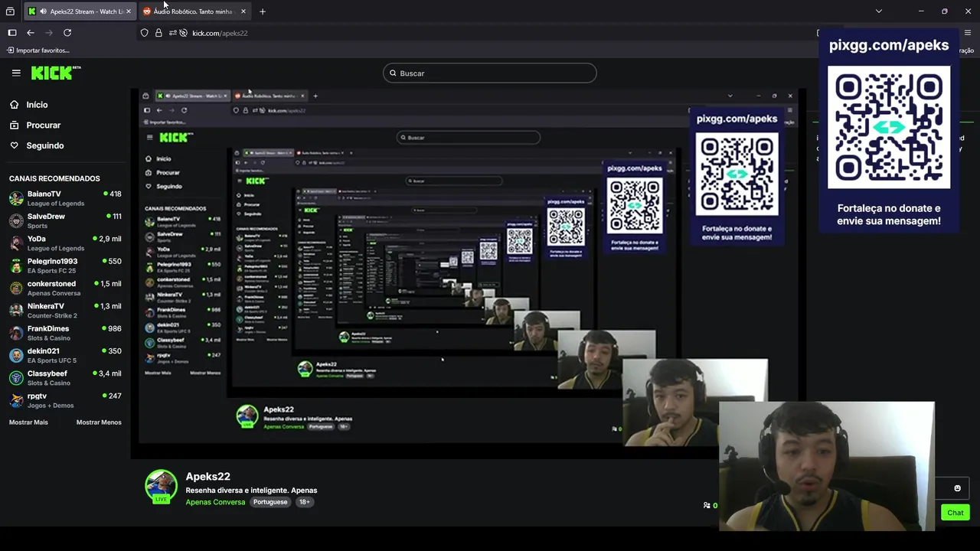Click the Início home icon
The height and width of the screenshot is (551, 980).
point(14,104)
